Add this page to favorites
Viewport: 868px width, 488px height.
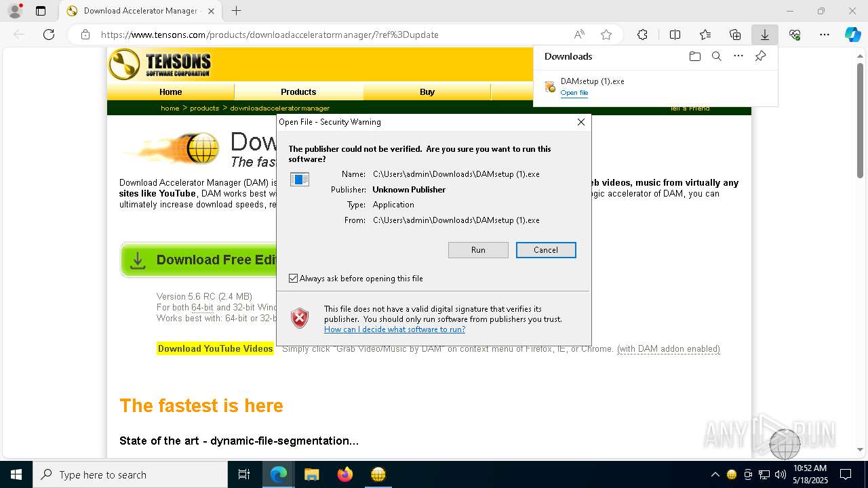[606, 35]
